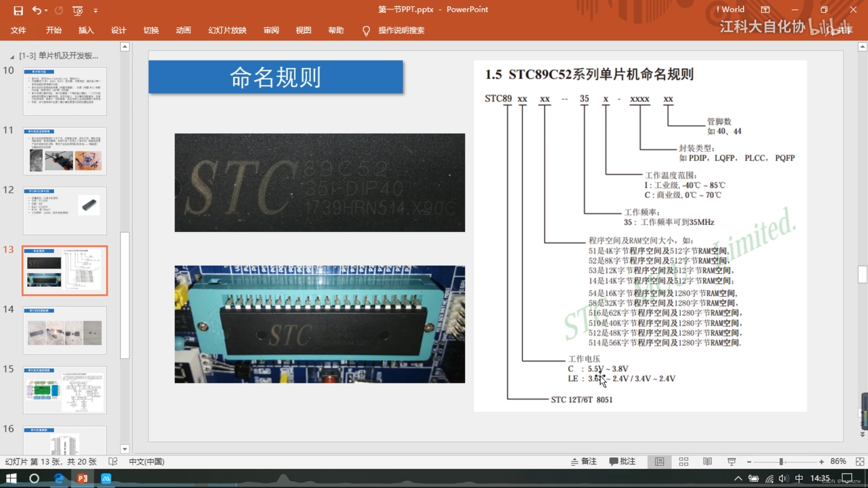868x488 pixels.
Task: Click the next slide double-arrow button
Action: pos(862,435)
